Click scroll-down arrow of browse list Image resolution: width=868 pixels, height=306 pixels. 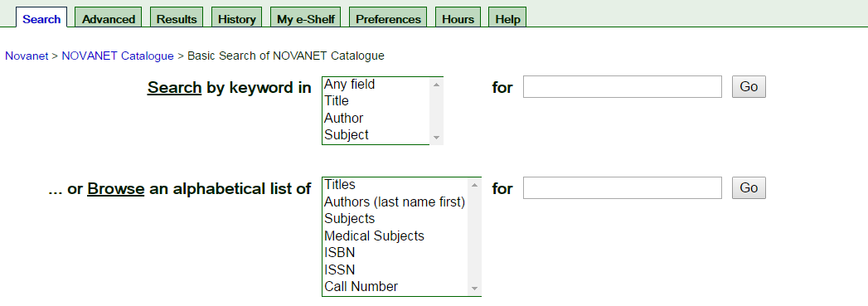pos(474,289)
